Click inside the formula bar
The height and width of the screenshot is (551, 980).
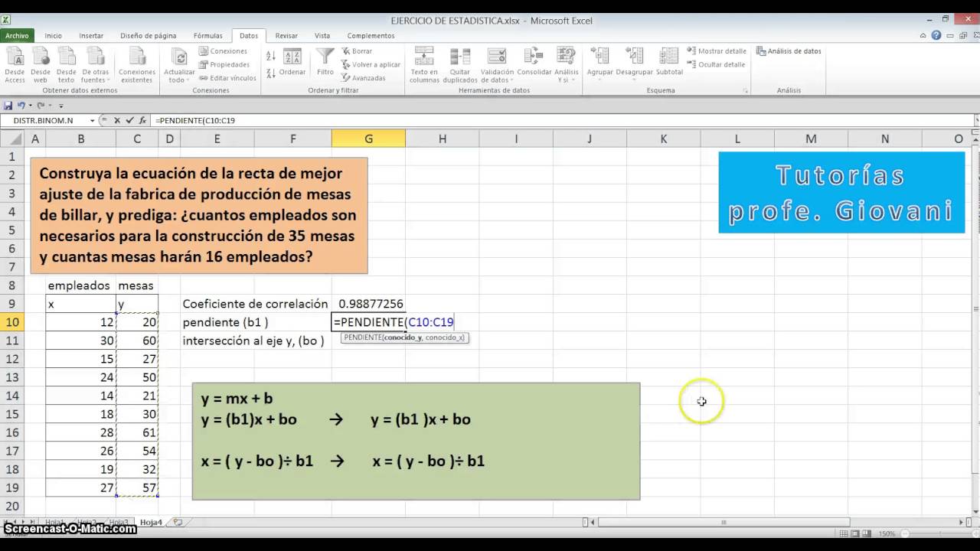(562, 120)
